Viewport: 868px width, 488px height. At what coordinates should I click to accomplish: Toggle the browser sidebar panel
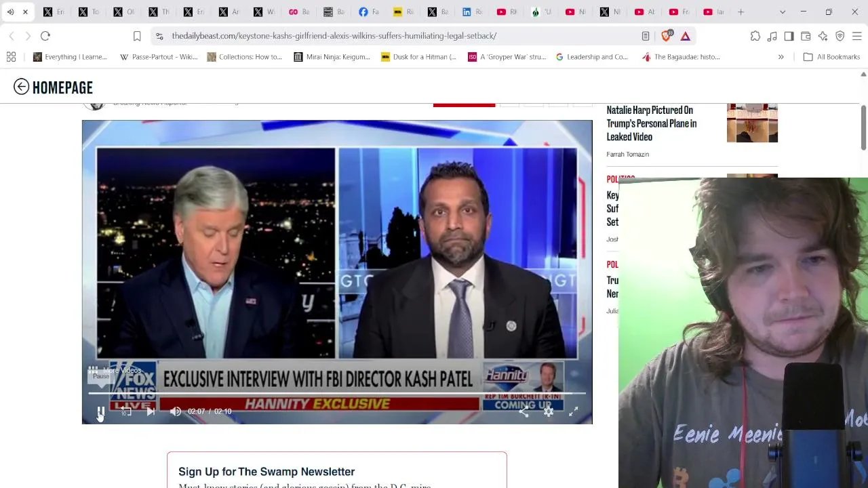click(789, 36)
